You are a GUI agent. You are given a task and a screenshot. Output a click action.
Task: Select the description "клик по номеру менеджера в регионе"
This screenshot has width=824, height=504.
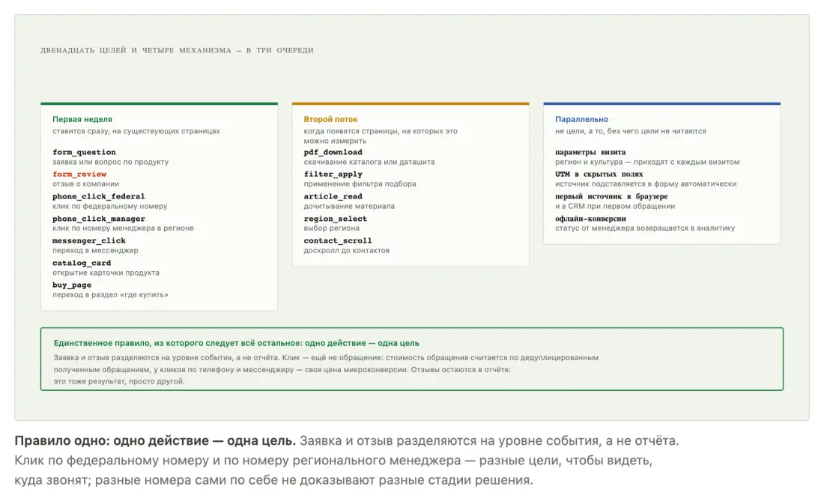point(123,228)
